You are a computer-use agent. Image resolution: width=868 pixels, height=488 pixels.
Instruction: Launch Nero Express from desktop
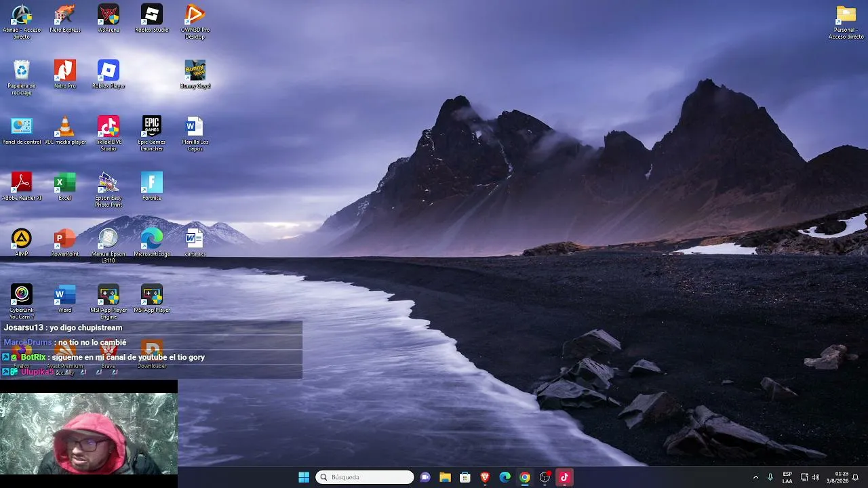[65, 18]
